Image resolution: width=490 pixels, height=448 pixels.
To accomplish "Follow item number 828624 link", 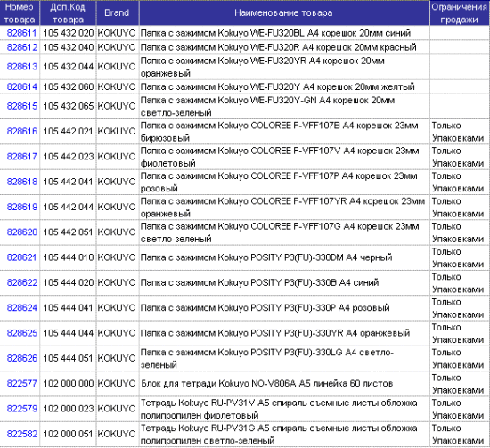I will [x=22, y=308].
